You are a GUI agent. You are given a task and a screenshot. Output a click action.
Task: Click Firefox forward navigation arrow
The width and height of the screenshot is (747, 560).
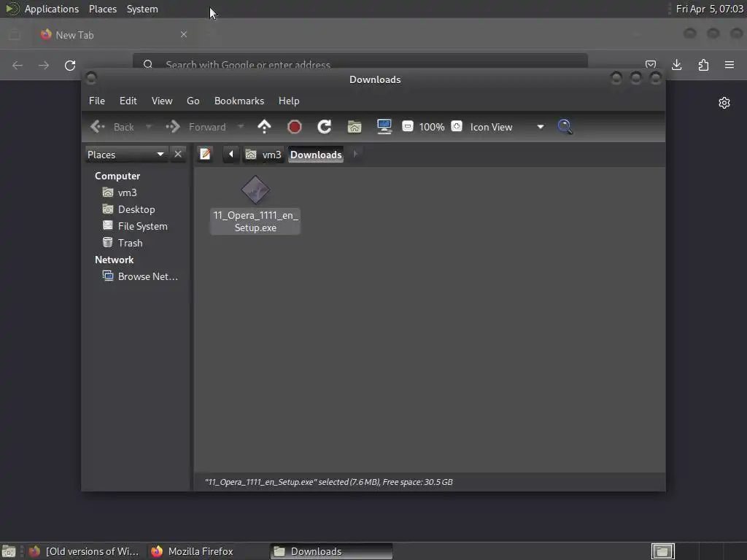44,65
